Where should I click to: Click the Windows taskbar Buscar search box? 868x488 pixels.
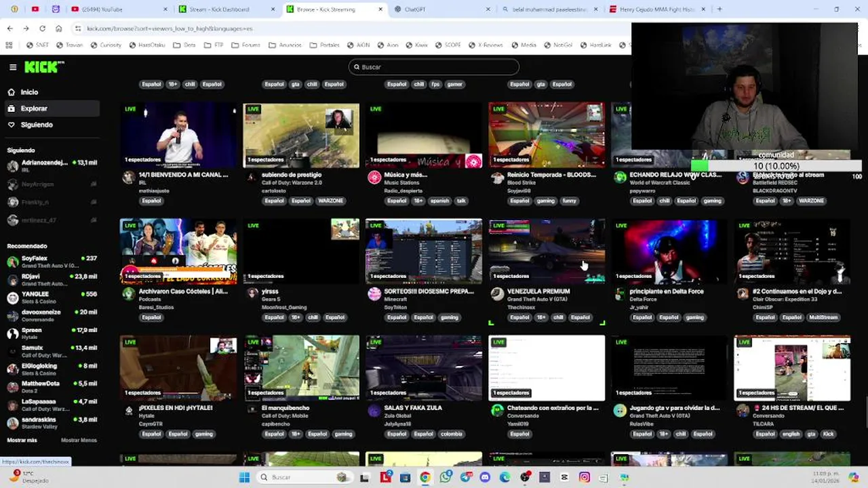304,477
